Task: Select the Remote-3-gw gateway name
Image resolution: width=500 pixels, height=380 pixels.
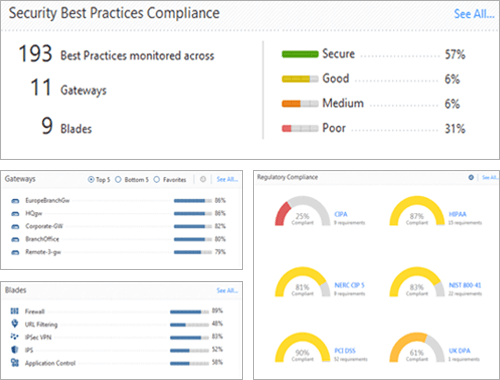Action: (x=43, y=252)
